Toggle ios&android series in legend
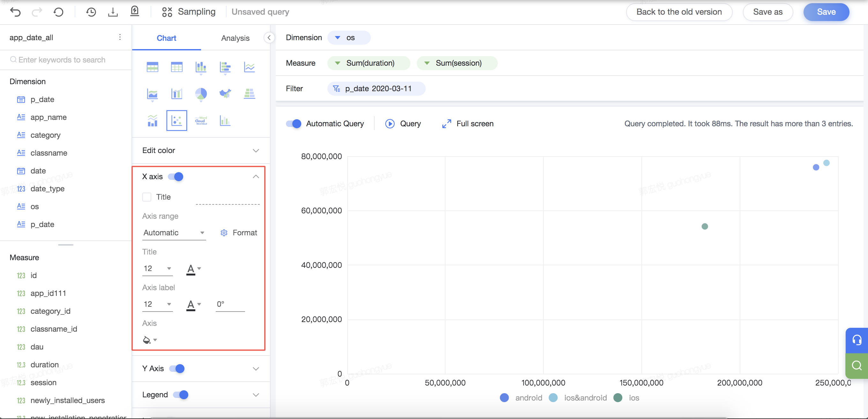868x419 pixels. [578, 398]
